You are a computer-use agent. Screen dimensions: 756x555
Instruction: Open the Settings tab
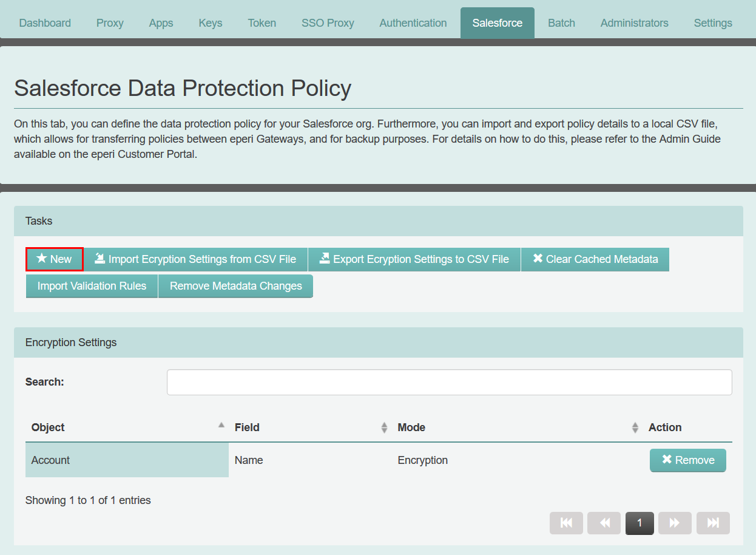[713, 23]
